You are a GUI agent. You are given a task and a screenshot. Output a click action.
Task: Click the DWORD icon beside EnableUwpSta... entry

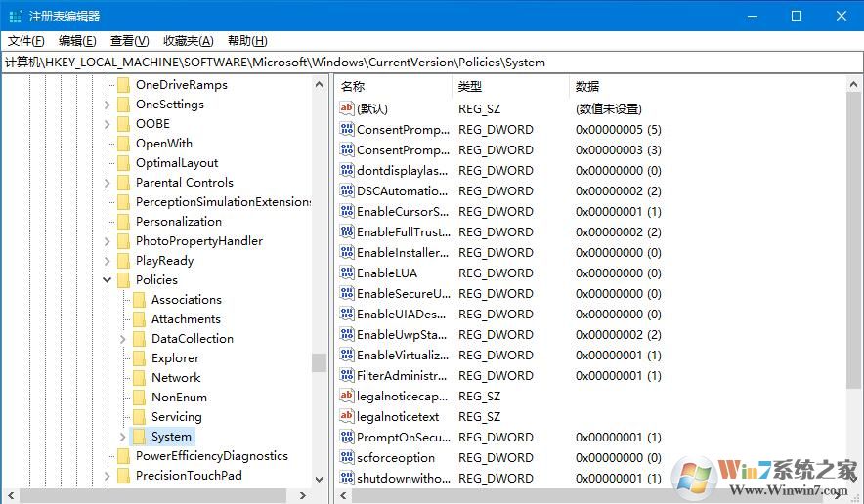coord(347,334)
